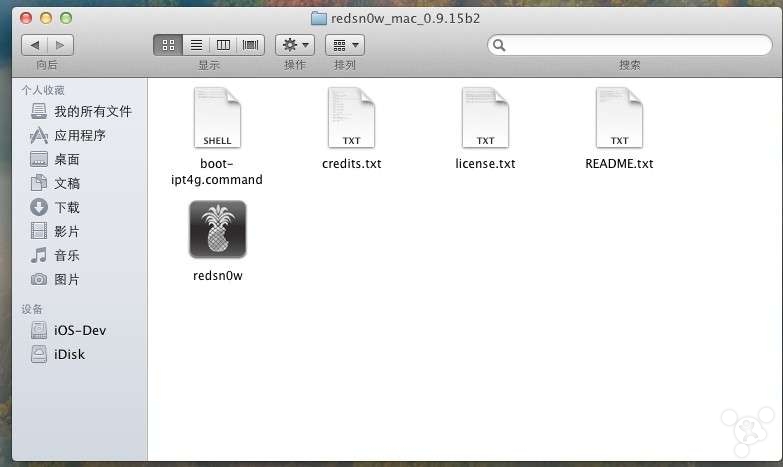Click the folder proxy icon in title bar
Viewport: 783px width, 467px height.
(319, 18)
